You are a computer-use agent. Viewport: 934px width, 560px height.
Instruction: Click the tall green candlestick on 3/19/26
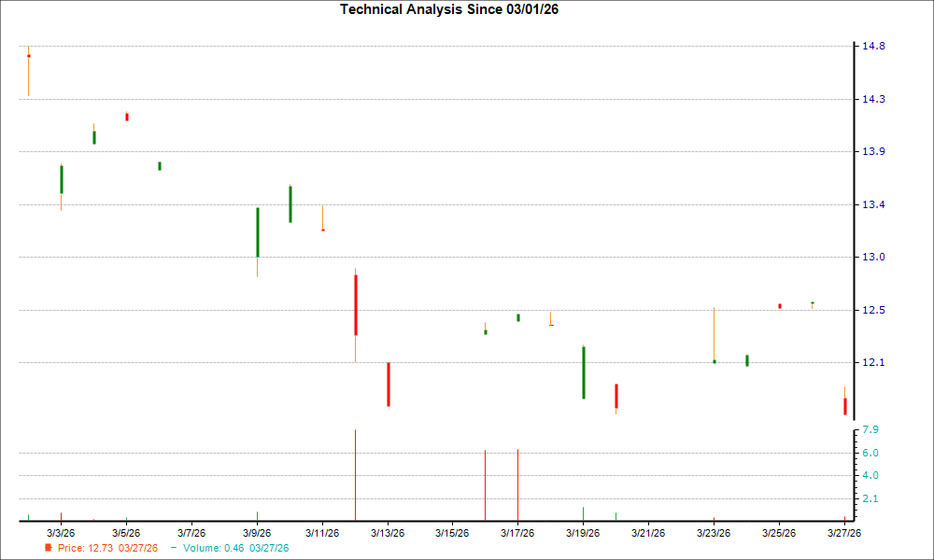point(584,372)
